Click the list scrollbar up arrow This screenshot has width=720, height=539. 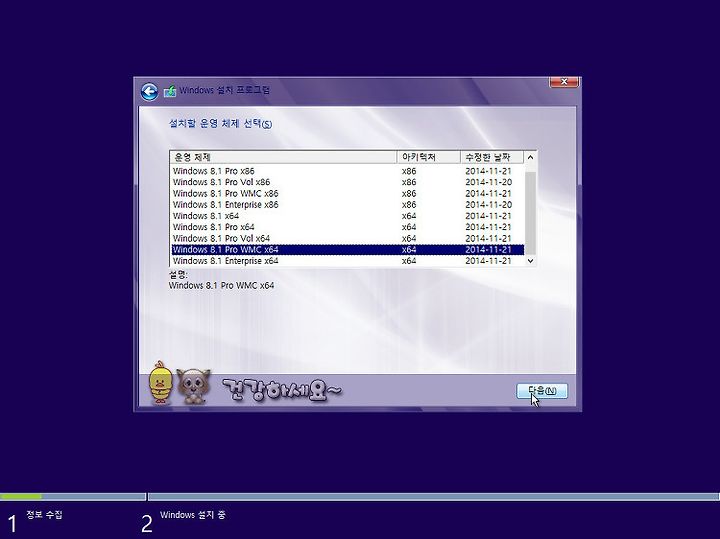click(530, 157)
